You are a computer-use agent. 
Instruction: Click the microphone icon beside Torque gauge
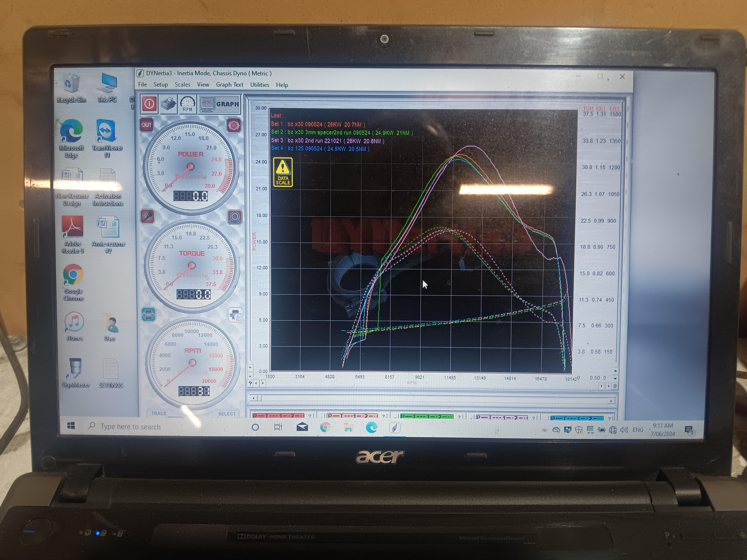pos(148,216)
